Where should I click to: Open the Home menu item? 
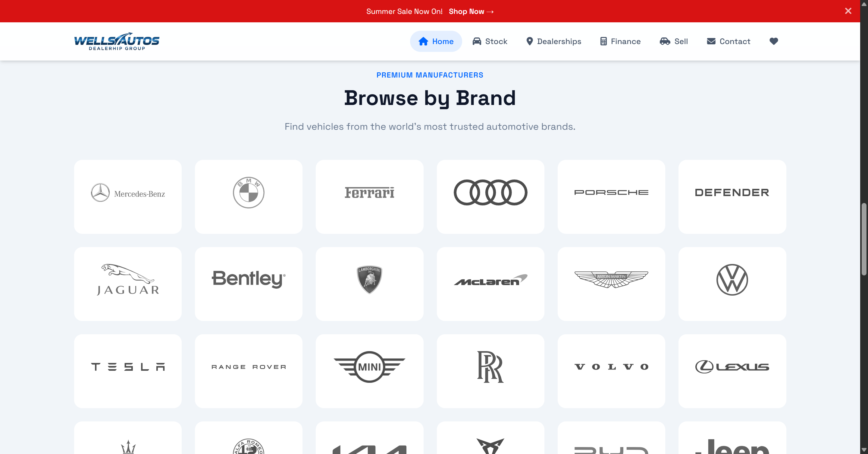436,41
